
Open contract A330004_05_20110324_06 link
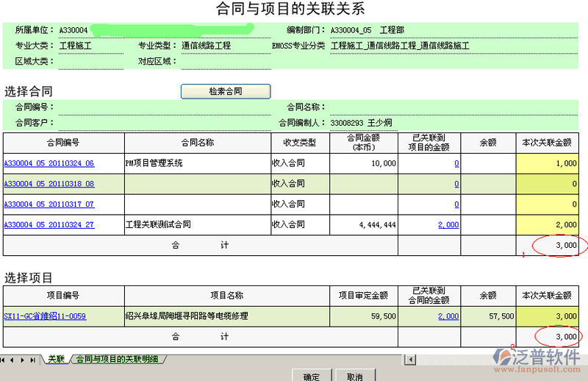49,163
